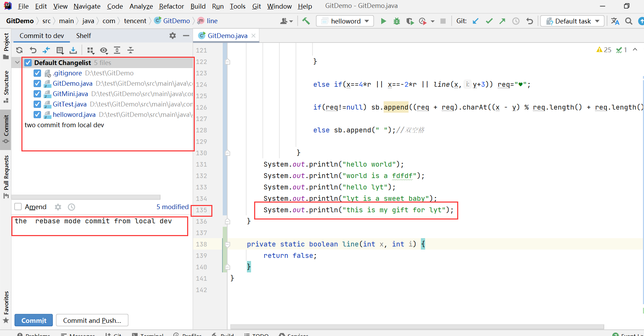Image resolution: width=644 pixels, height=336 pixels.
Task: Open the Favorites sidebar tab
Action: 6,307
